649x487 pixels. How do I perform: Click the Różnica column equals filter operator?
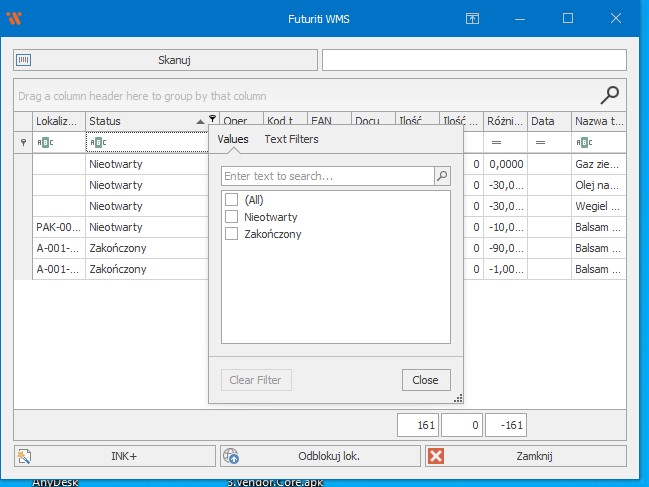[x=497, y=142]
